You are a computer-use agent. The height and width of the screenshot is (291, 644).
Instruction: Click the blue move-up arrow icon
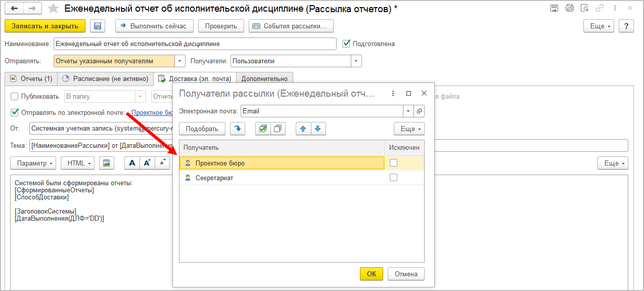(303, 129)
